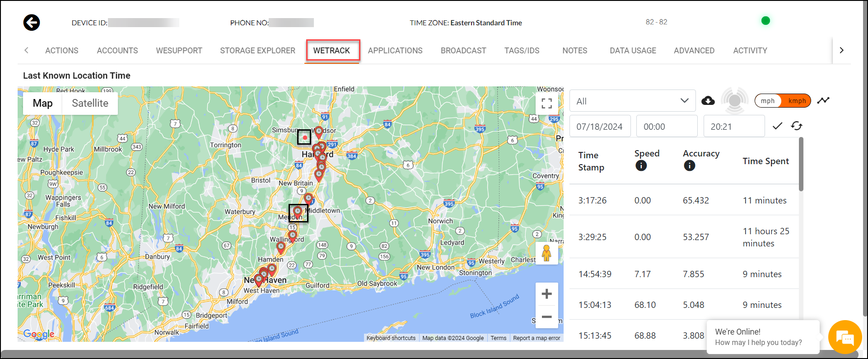Image resolution: width=868 pixels, height=359 pixels.
Task: Click the Time Stamp column header
Action: click(x=591, y=161)
